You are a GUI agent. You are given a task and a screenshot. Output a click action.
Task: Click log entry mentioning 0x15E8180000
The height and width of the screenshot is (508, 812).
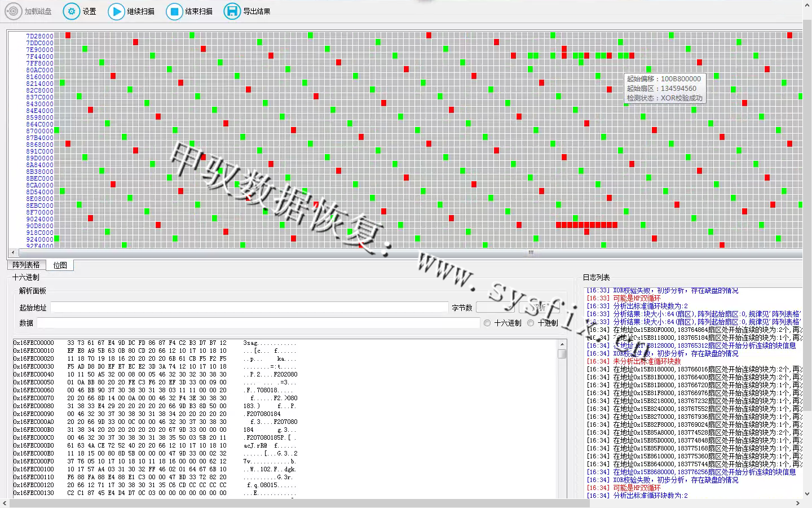(694, 369)
